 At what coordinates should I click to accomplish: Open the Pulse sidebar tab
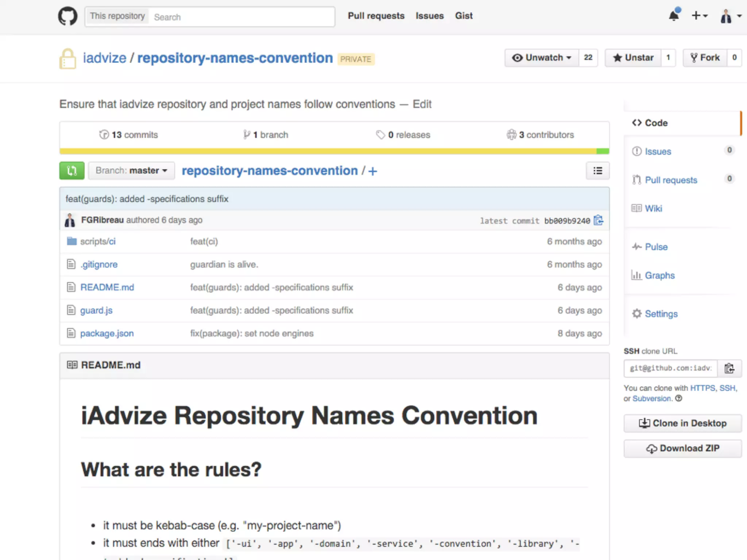click(x=656, y=247)
